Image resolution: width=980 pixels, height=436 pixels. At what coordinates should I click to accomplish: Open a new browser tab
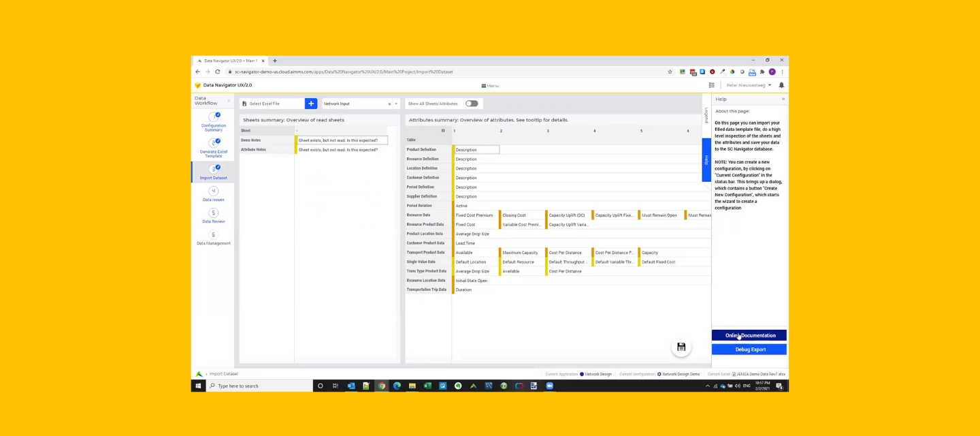point(275,61)
